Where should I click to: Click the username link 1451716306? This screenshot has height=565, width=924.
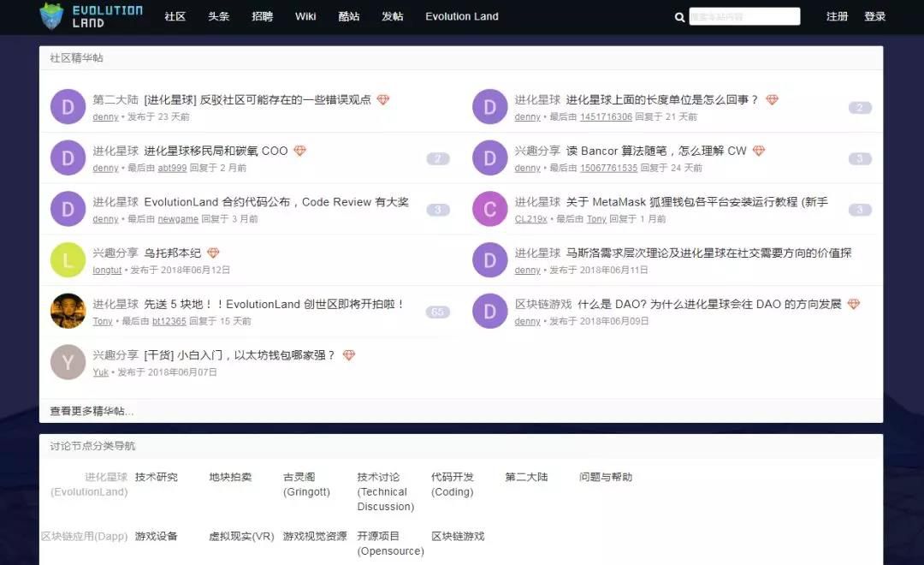606,116
